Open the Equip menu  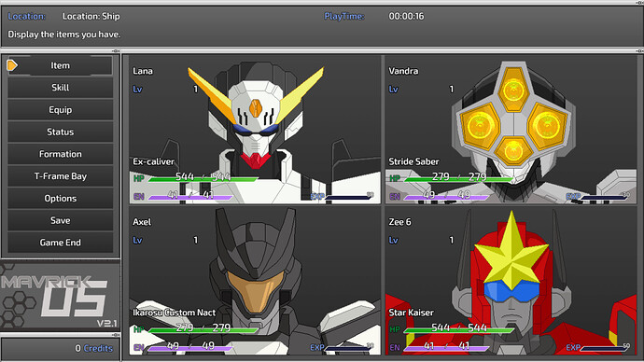click(60, 110)
